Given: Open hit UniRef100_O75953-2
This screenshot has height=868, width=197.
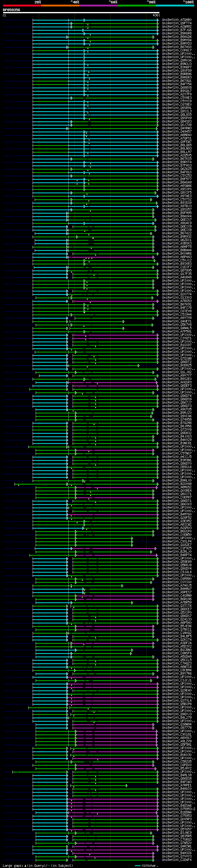Looking at the screenshot, I should click(x=179, y=809).
